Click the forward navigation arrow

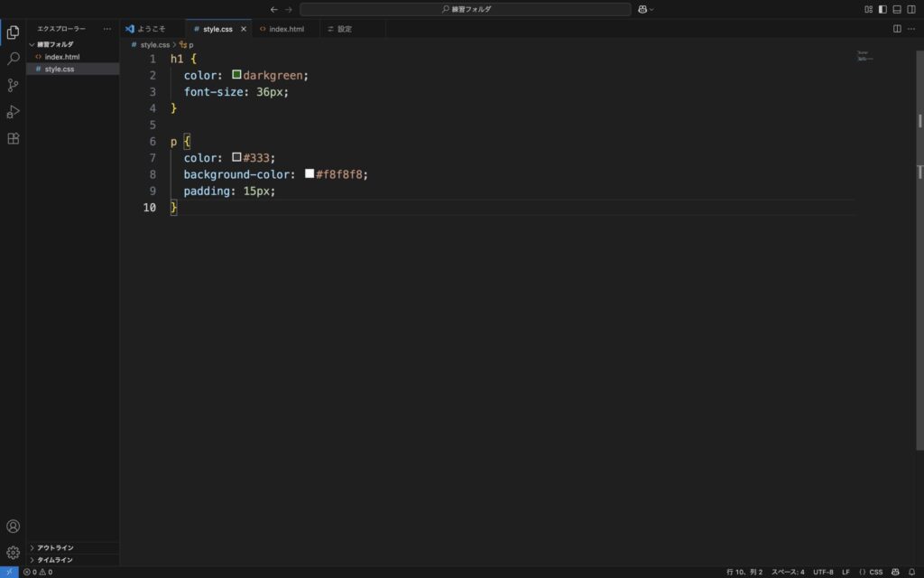tap(289, 9)
